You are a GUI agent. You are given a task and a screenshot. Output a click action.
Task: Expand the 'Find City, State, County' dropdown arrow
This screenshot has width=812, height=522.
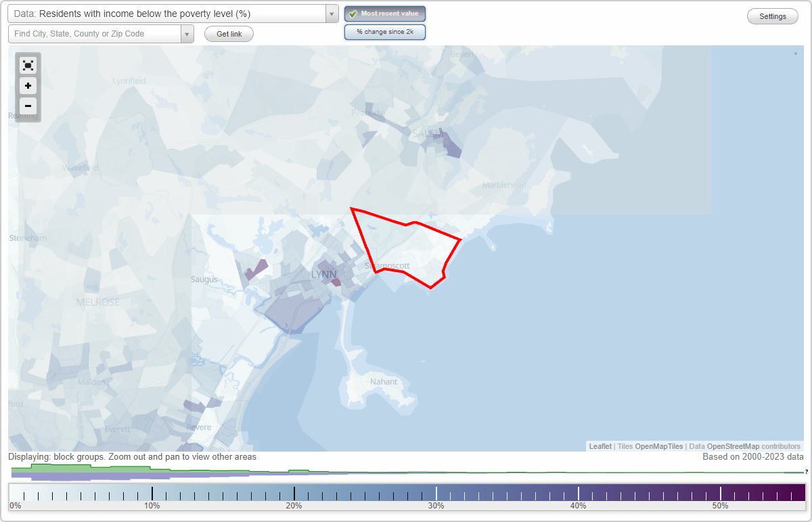[187, 33]
